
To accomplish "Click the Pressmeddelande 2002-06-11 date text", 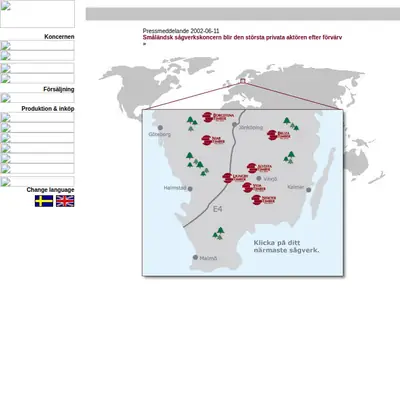I will tap(181, 31).
